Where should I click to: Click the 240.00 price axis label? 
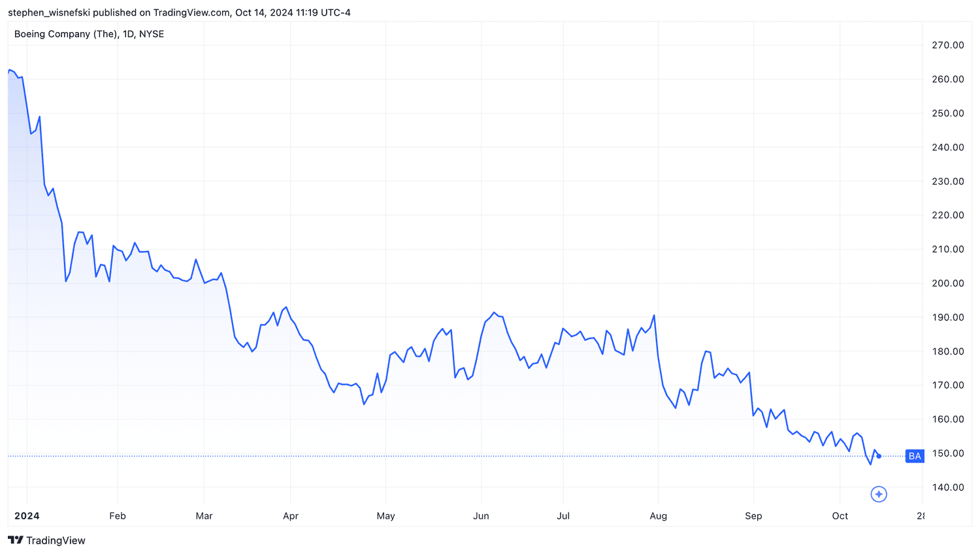947,147
